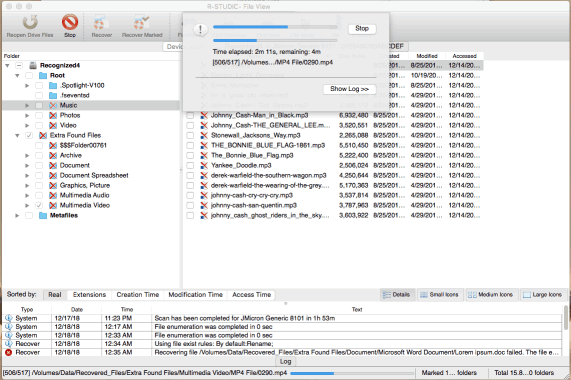Click the Modified column header
This screenshot has height=380, width=571.
point(427,56)
